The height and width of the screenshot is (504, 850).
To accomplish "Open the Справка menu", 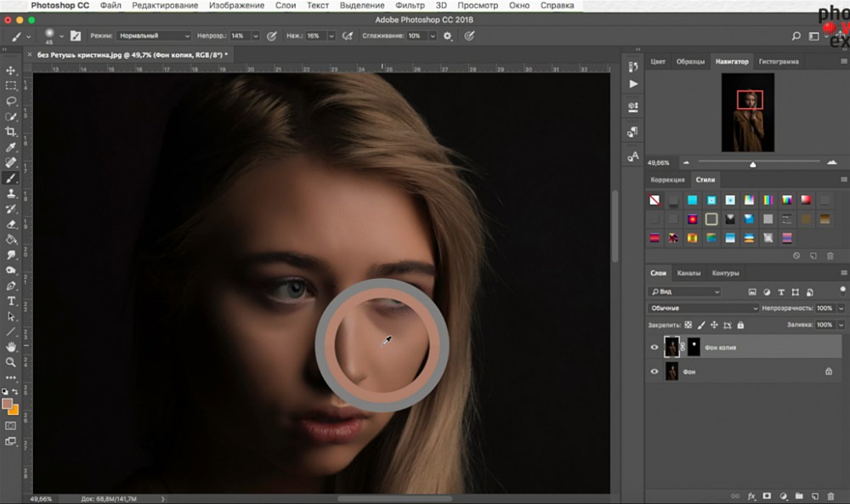I will point(557,5).
